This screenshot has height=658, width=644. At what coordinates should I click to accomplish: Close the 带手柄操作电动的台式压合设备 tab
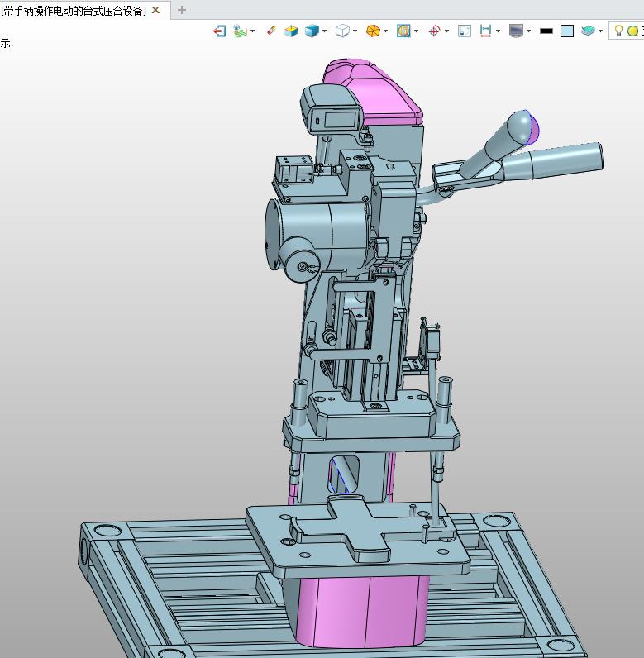[155, 10]
